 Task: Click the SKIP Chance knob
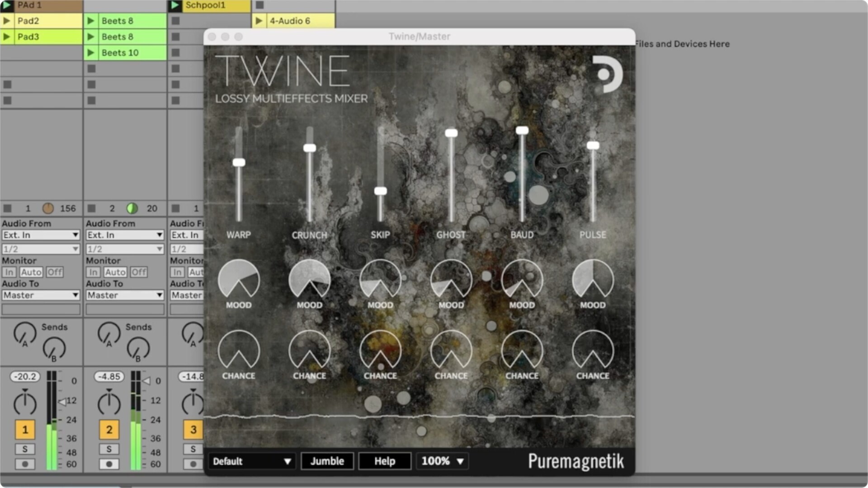[380, 350]
